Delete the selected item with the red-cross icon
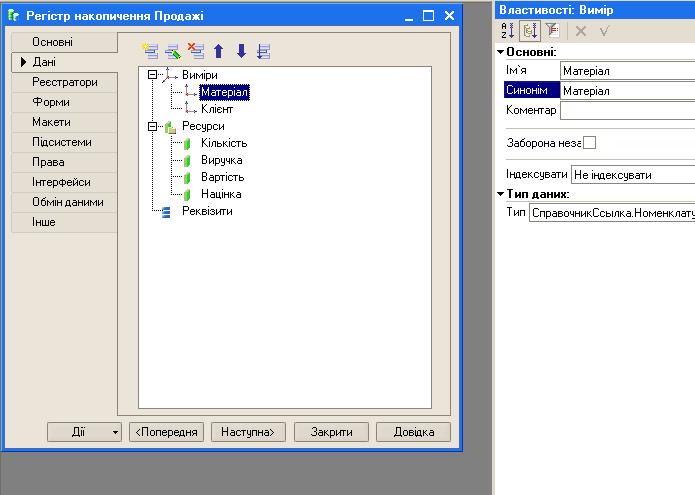The width and height of the screenshot is (695, 495). coord(195,51)
